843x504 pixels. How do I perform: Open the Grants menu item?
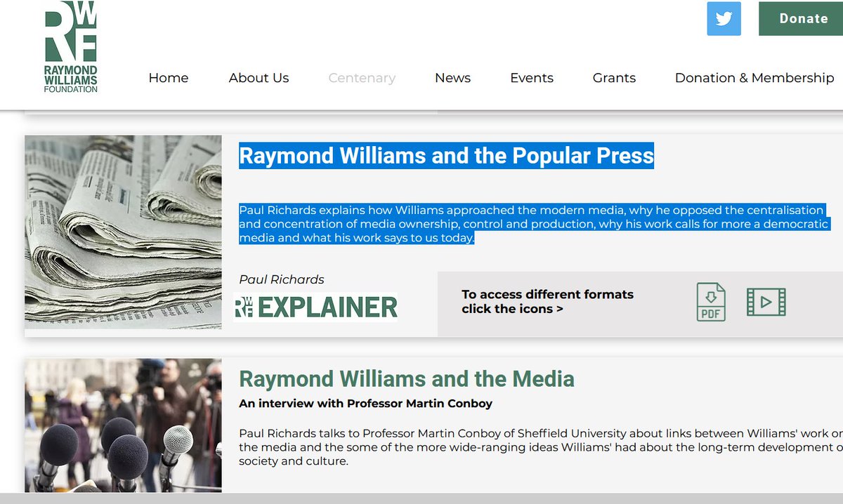tap(614, 78)
